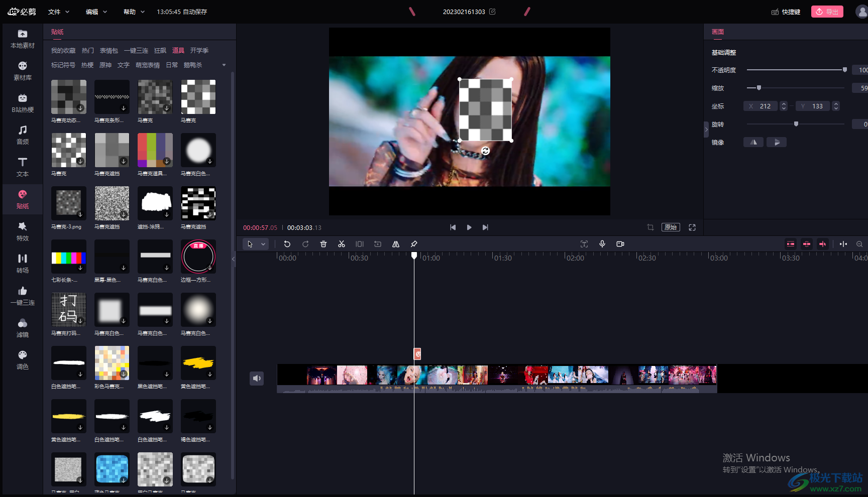Select the 热门 sticker category
868x497 pixels.
pos(88,51)
